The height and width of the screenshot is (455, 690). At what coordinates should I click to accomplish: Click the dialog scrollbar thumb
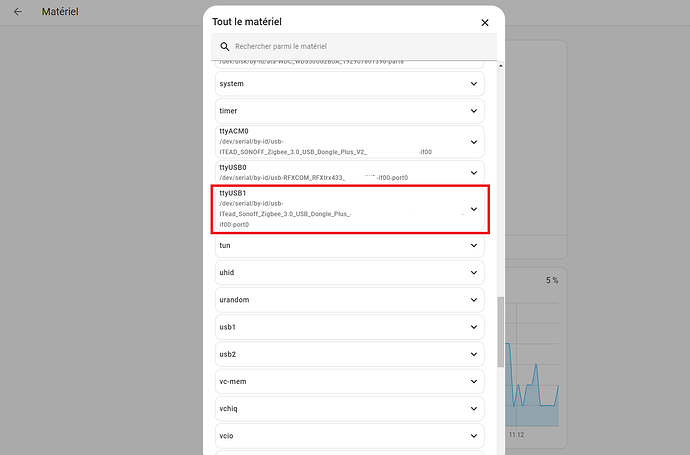tap(501, 332)
